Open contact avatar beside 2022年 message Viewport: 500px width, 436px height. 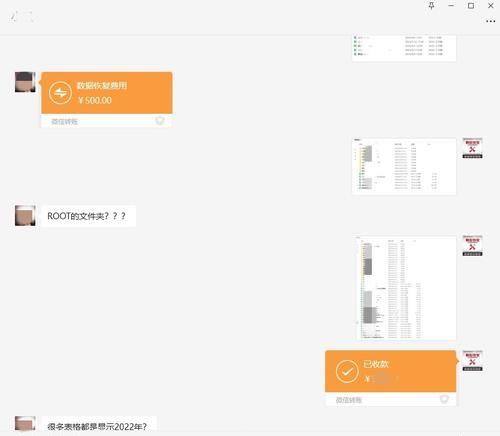coord(25,423)
